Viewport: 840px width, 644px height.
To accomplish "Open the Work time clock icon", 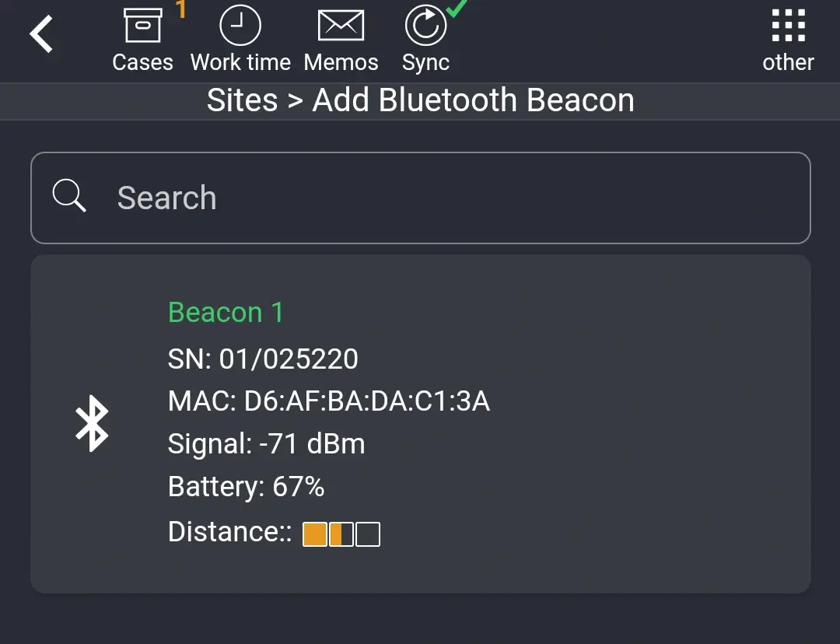I will (240, 23).
